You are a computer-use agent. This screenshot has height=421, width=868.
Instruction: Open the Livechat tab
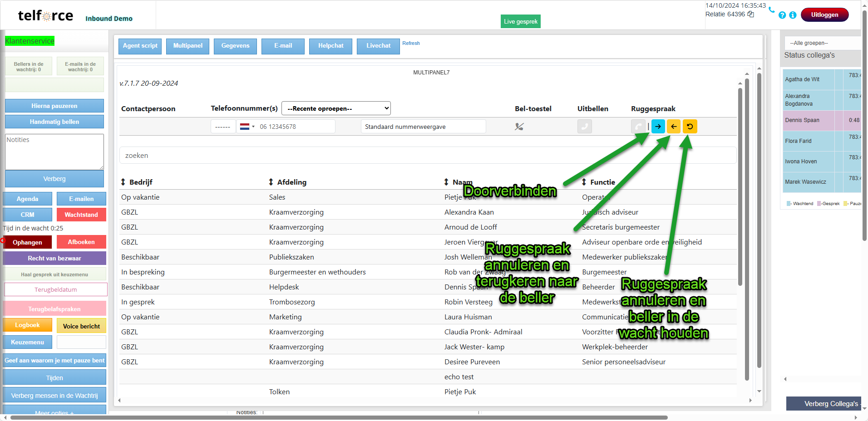[378, 46]
